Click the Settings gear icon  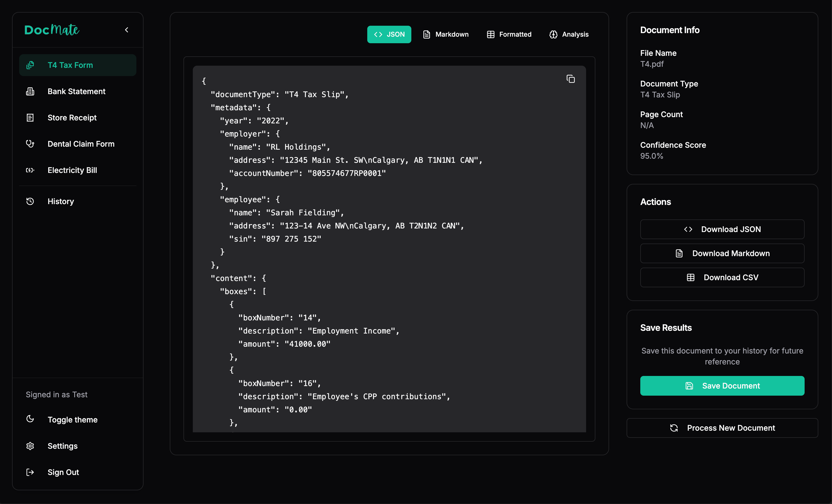click(x=30, y=446)
